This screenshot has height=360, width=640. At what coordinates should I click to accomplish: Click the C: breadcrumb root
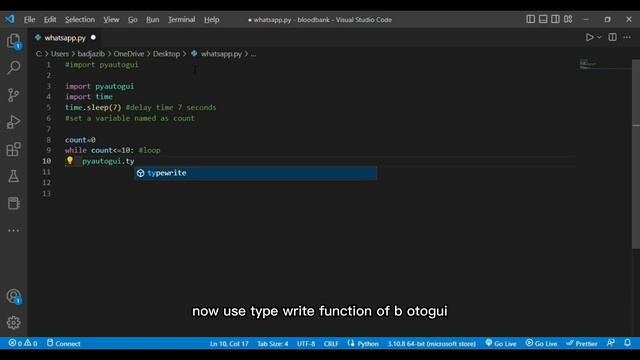[x=39, y=54]
